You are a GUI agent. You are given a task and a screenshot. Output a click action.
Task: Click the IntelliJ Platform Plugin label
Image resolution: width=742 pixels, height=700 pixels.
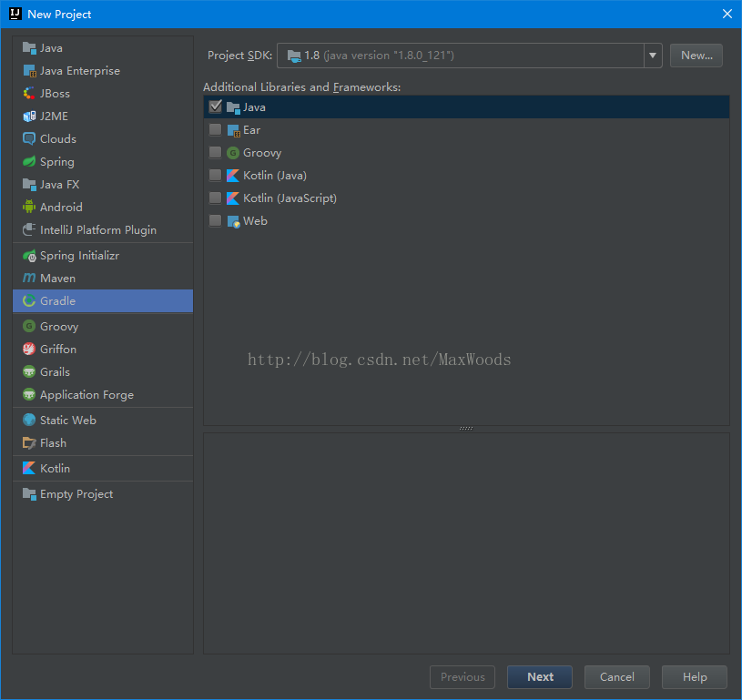click(x=98, y=230)
